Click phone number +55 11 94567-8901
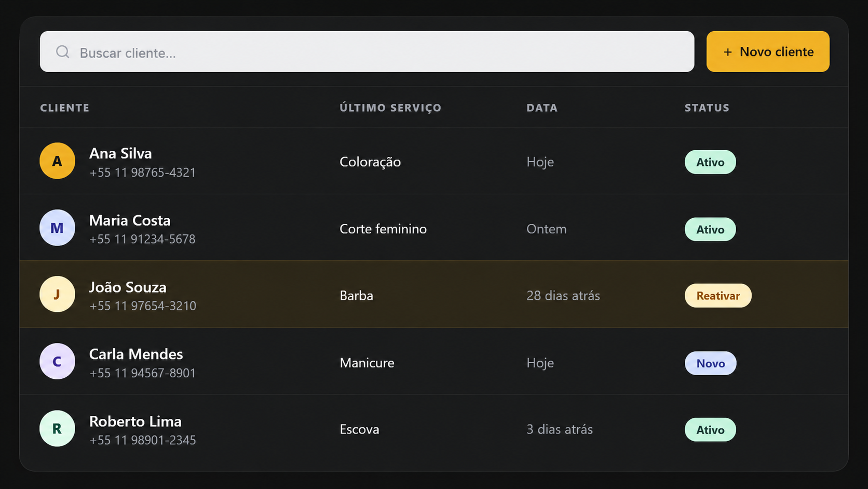Image resolution: width=868 pixels, height=489 pixels. click(143, 373)
